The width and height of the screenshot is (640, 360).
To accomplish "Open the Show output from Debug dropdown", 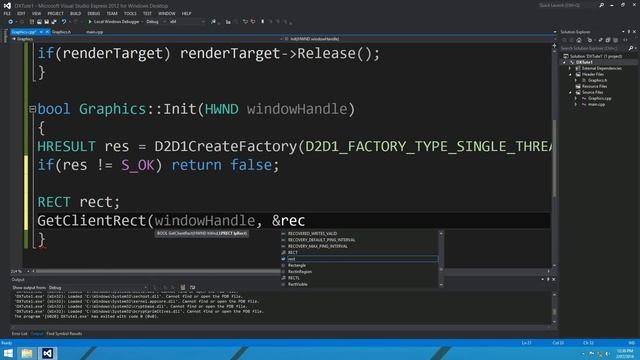I will 98,287.
